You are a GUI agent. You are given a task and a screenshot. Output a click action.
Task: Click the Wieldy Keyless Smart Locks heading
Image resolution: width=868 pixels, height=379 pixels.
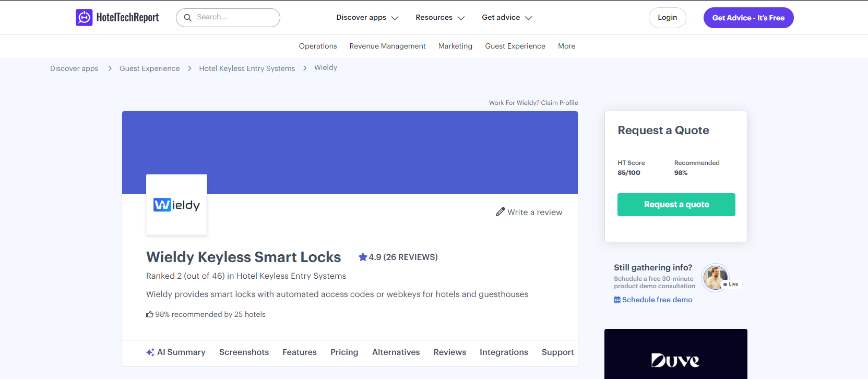(x=243, y=257)
